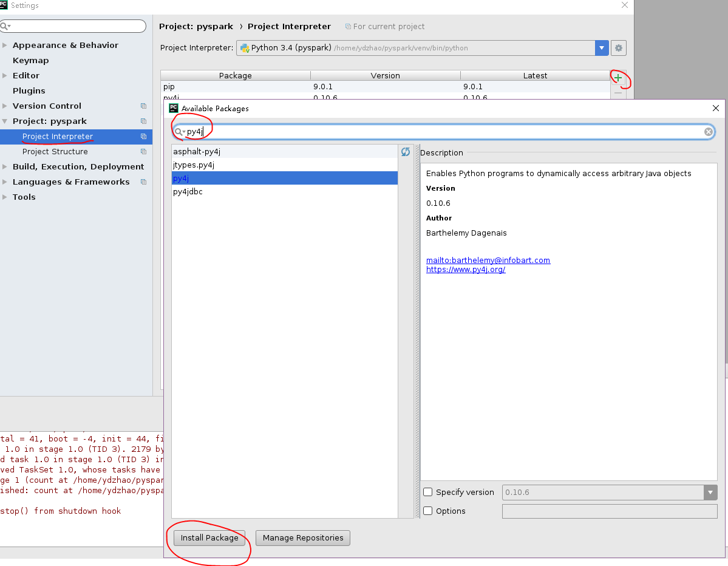Expand the Version Control section
728x566 pixels.
[5, 106]
